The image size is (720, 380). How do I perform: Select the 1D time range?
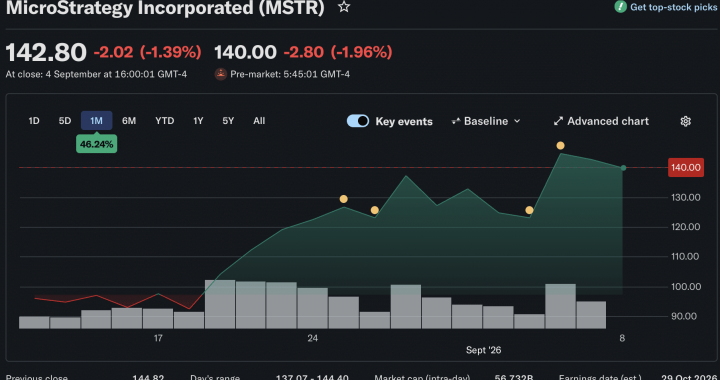click(x=34, y=121)
